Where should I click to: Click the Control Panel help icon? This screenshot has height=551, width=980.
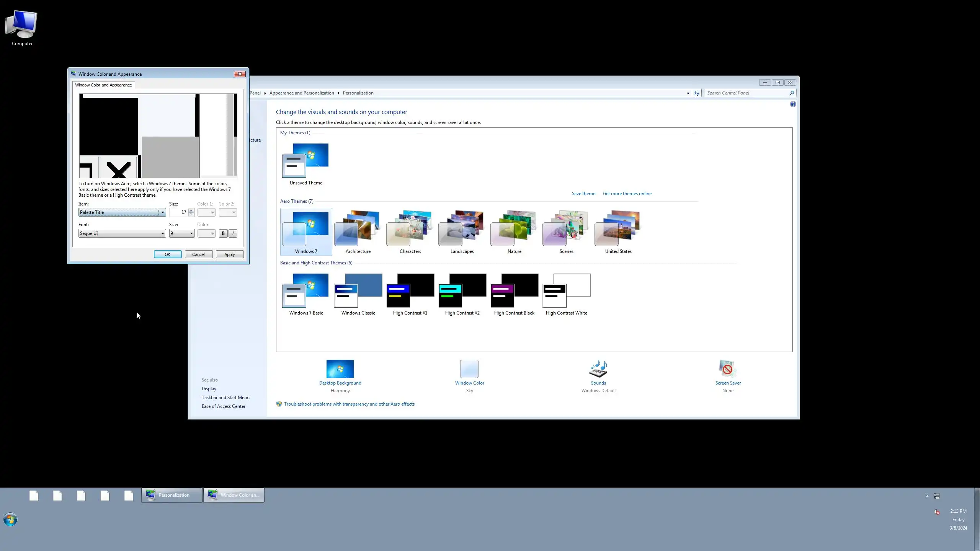[x=793, y=104]
